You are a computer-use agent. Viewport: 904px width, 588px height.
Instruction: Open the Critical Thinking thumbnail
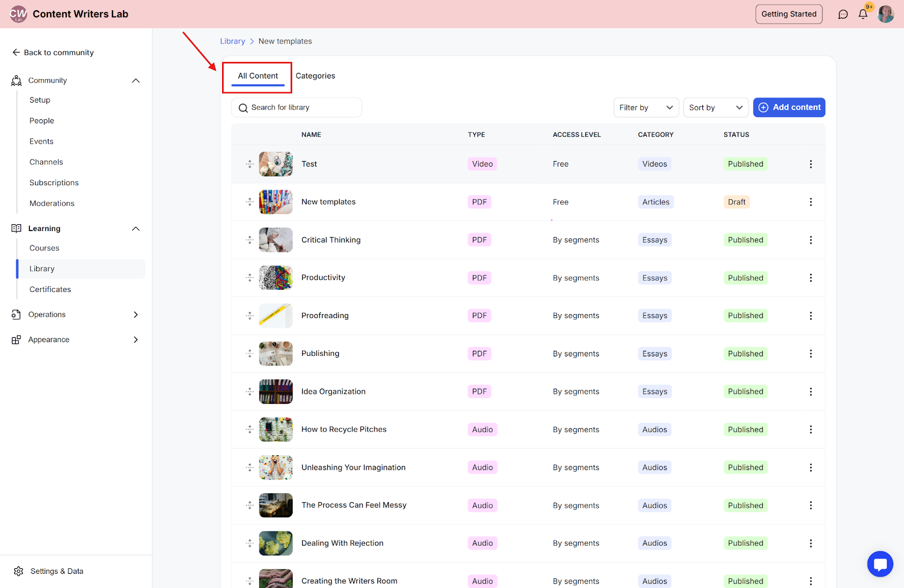coord(276,240)
